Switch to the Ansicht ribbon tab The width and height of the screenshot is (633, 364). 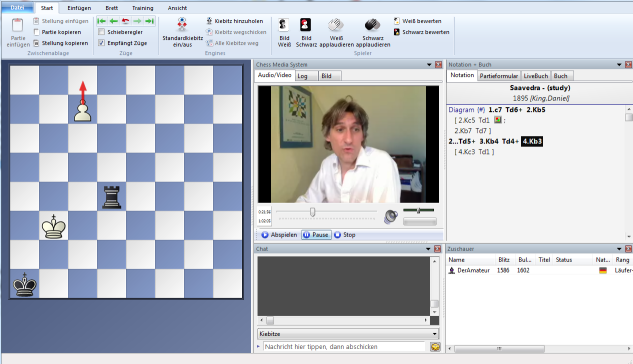[x=177, y=8]
